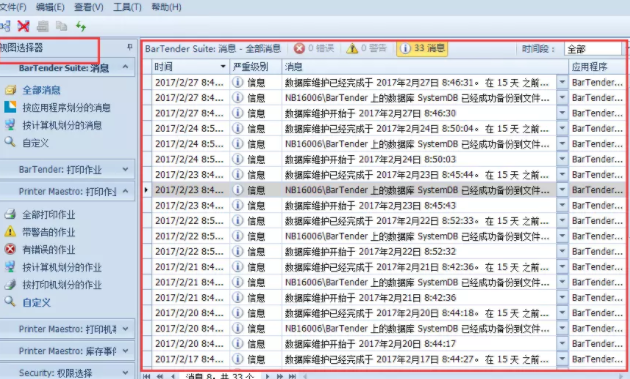
Task: Toggle the 33 消息 filter button
Action: tap(422, 48)
